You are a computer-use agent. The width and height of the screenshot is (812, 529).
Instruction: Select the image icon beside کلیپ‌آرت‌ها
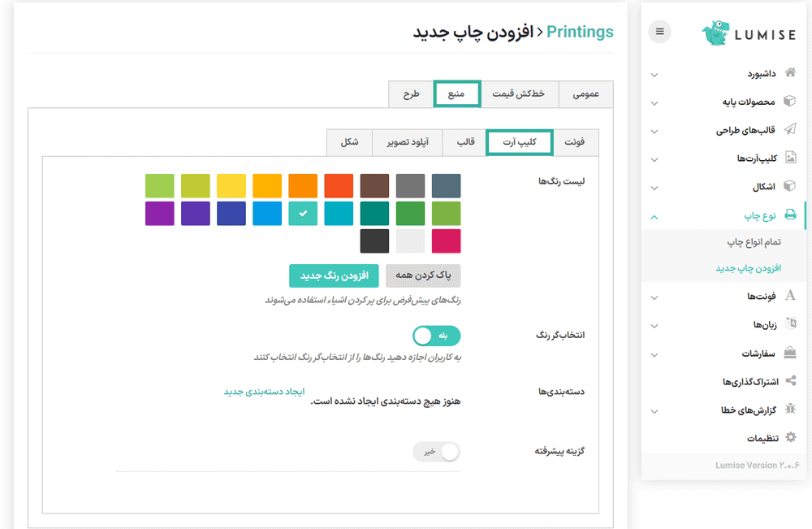790,158
